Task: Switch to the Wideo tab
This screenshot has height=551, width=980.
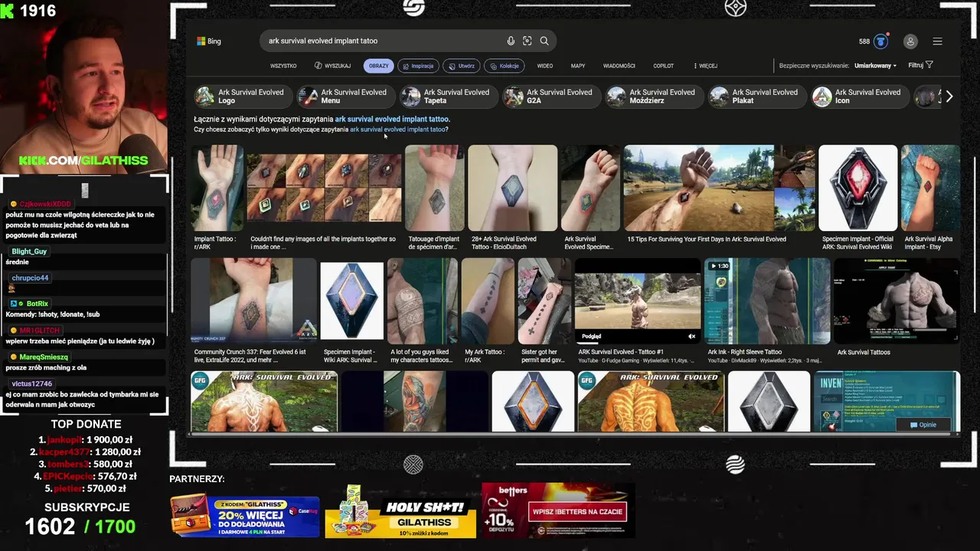Action: (545, 66)
